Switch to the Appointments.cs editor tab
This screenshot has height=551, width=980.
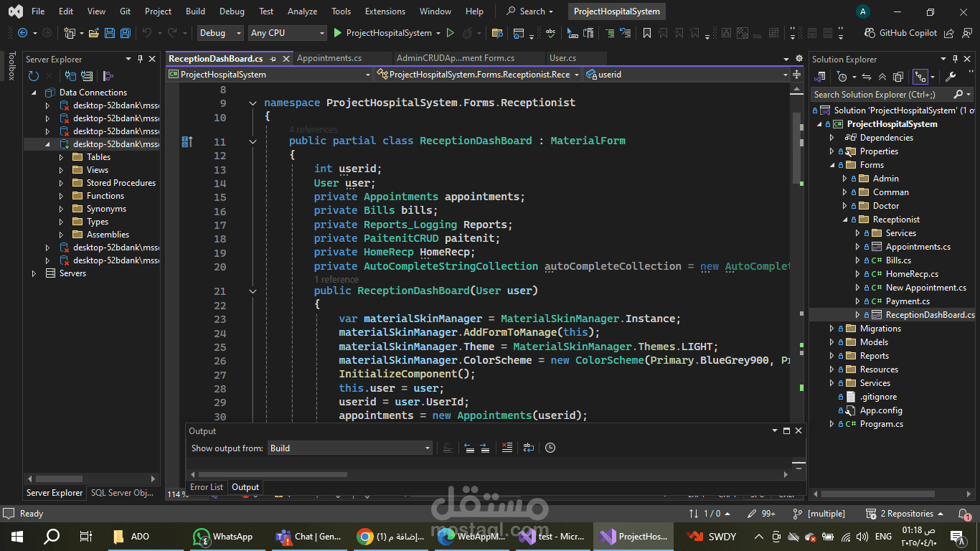(x=329, y=58)
